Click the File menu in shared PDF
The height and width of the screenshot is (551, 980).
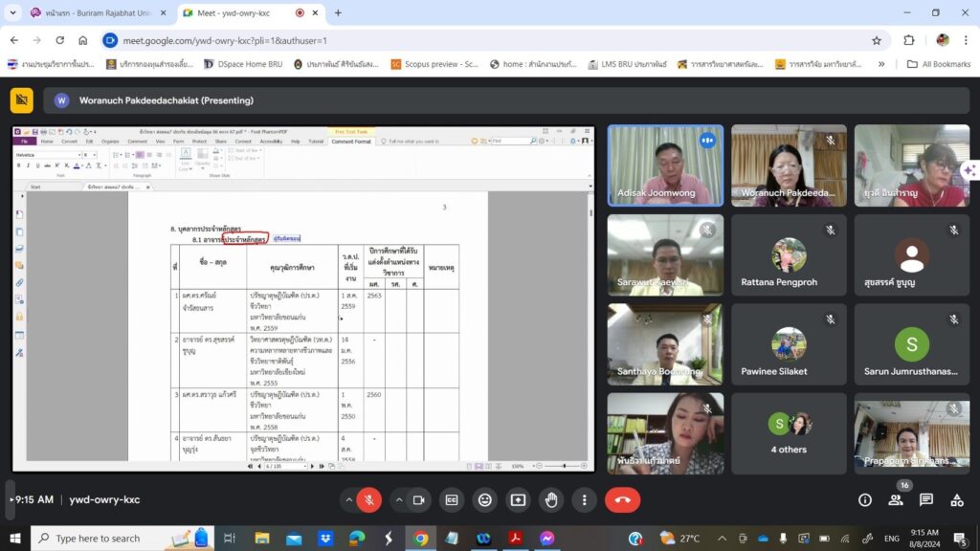(24, 142)
